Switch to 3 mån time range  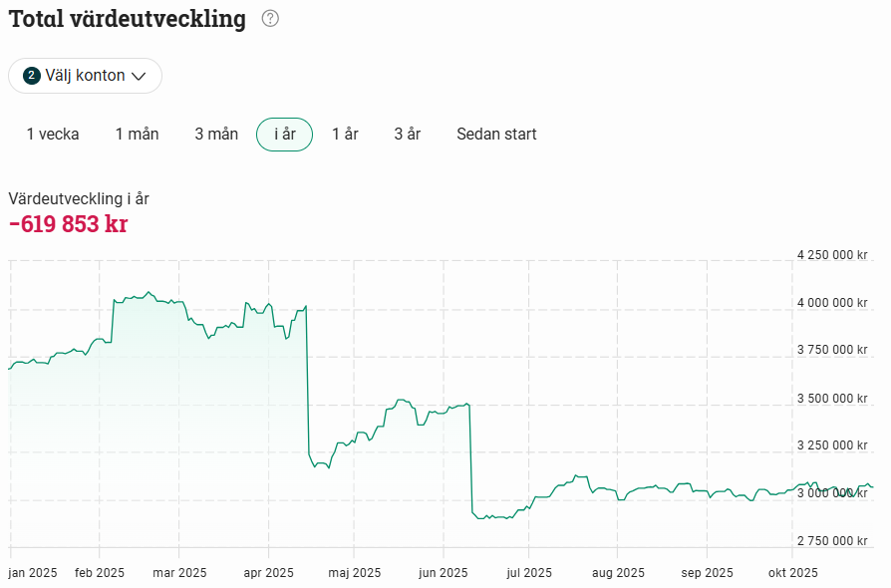pos(216,135)
